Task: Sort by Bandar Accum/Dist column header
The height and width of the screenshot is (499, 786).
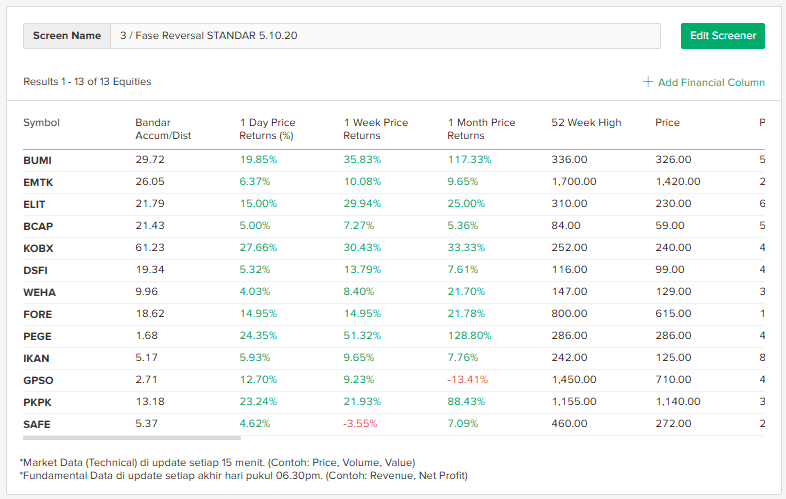Action: click(163, 129)
